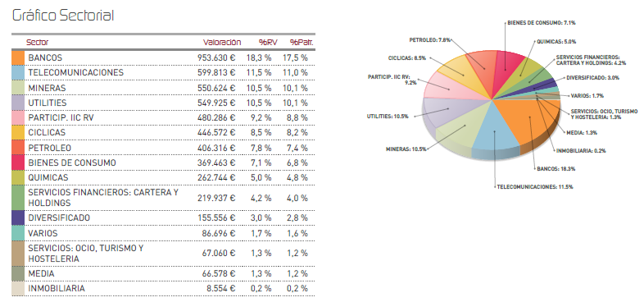The width and height of the screenshot is (644, 302).
Task: Click the PETROLEO valuation 406.316 €
Action: click(x=216, y=148)
